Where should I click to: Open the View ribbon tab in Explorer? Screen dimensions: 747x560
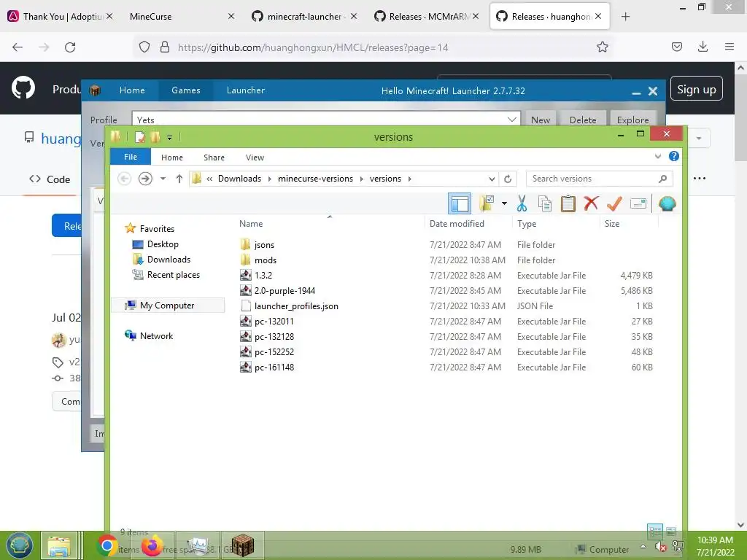point(255,157)
